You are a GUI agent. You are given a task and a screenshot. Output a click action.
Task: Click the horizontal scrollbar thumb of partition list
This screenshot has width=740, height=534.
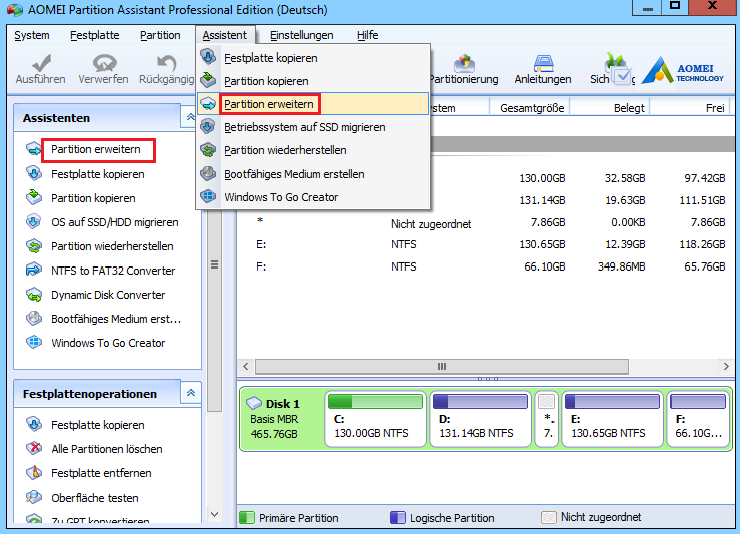pos(442,367)
